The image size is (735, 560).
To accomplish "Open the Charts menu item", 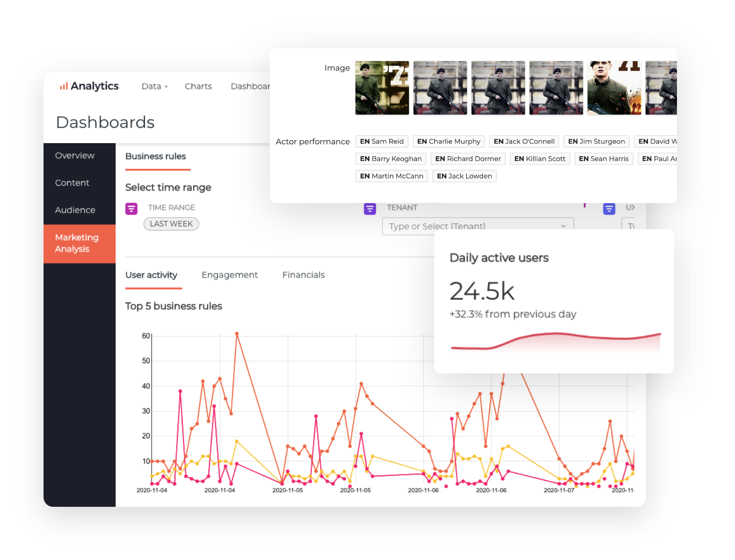I will pyautogui.click(x=198, y=87).
